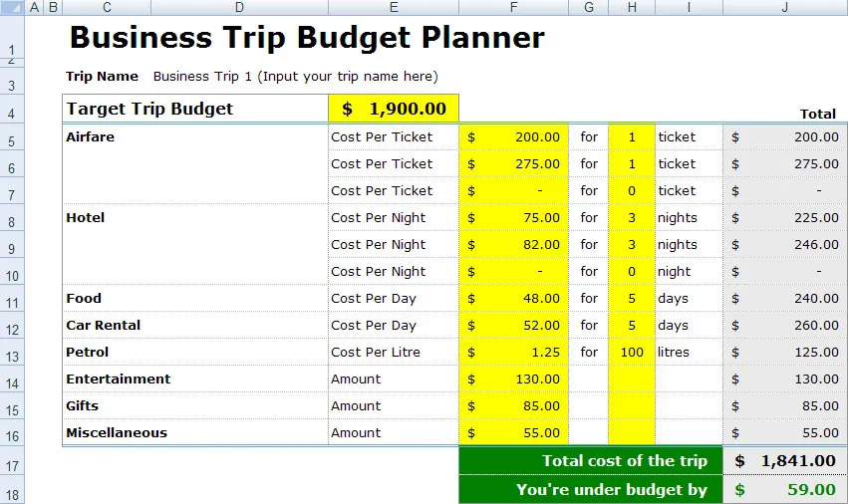Click the Entertainment amount 130.00 cell
The width and height of the screenshot is (848, 504).
tap(513, 379)
